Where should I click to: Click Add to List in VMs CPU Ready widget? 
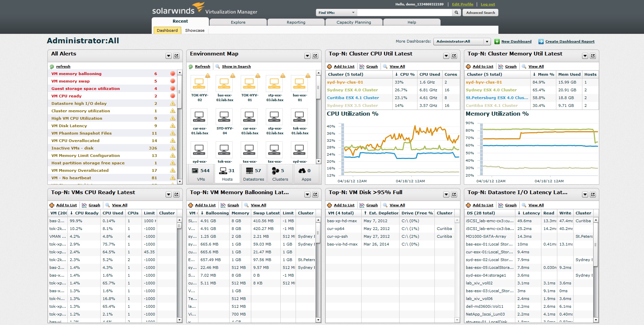(x=66, y=205)
